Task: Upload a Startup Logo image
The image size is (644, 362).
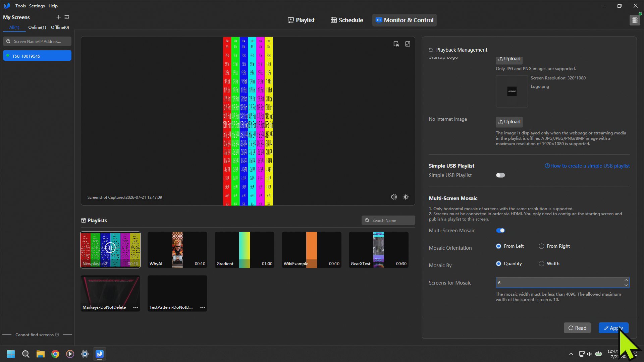Action: coord(509,59)
